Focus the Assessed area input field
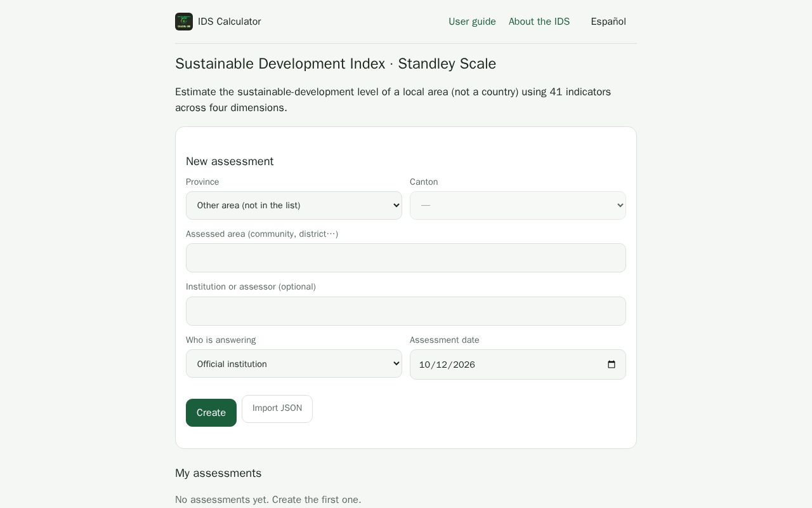This screenshot has width=812, height=508. click(x=406, y=258)
